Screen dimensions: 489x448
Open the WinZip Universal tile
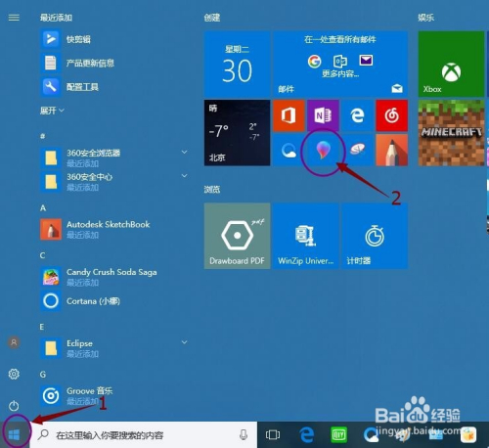(306, 236)
